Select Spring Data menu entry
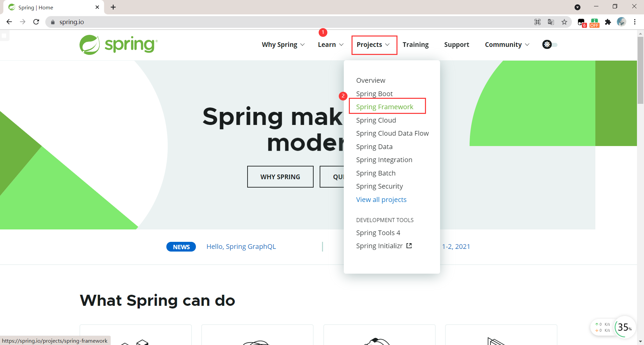The height and width of the screenshot is (345, 644). point(374,147)
